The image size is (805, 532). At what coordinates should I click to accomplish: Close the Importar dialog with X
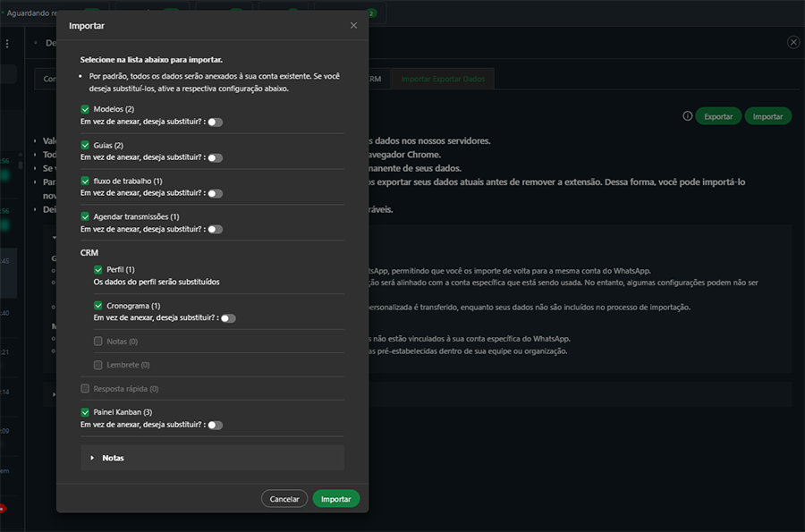353,26
